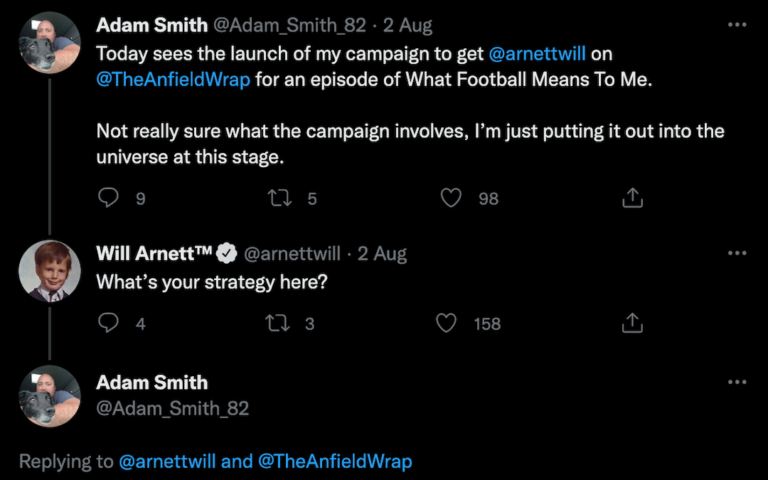Reply to Adam Smith's campaign launch tweet

pos(109,198)
